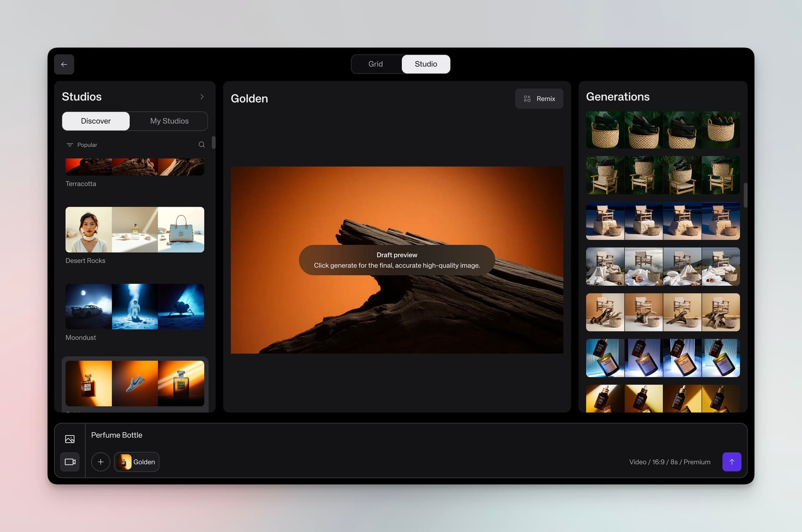Click the Generations heading text
Viewport: 802px width, 532px height.
617,97
